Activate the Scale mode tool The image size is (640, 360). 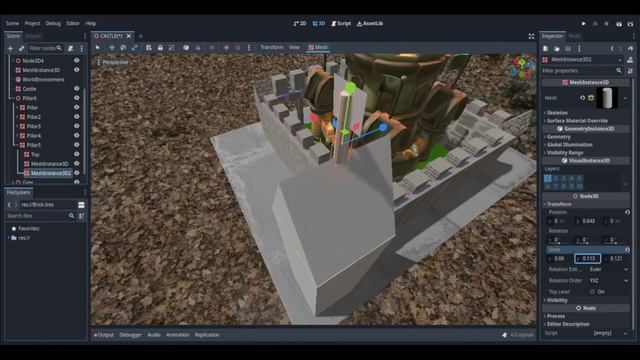[x=134, y=47]
